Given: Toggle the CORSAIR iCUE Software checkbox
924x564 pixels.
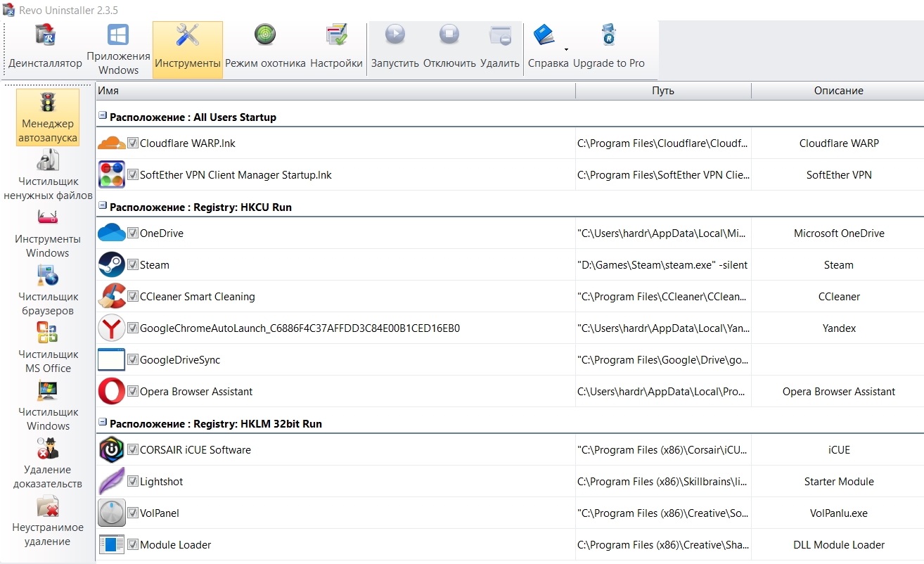Looking at the screenshot, I should coord(132,449).
